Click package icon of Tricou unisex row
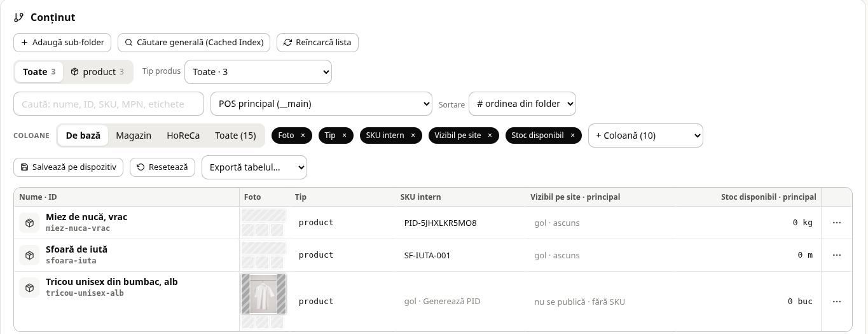The image size is (868, 334). pos(29,288)
